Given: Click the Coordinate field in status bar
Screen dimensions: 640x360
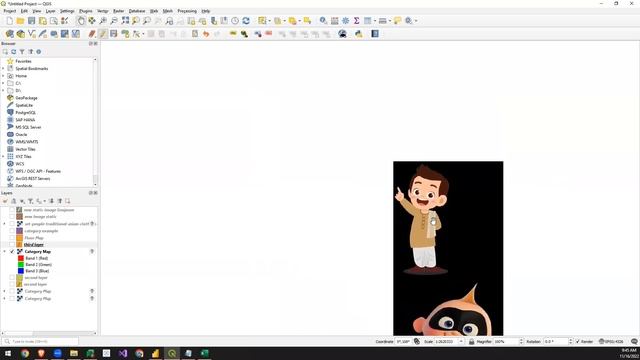Looking at the screenshot, I should [x=403, y=341].
